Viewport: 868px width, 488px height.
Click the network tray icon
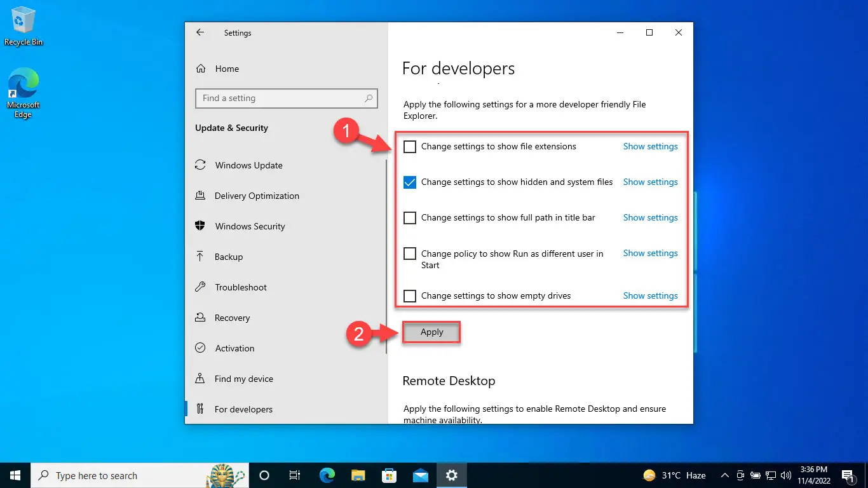point(771,475)
